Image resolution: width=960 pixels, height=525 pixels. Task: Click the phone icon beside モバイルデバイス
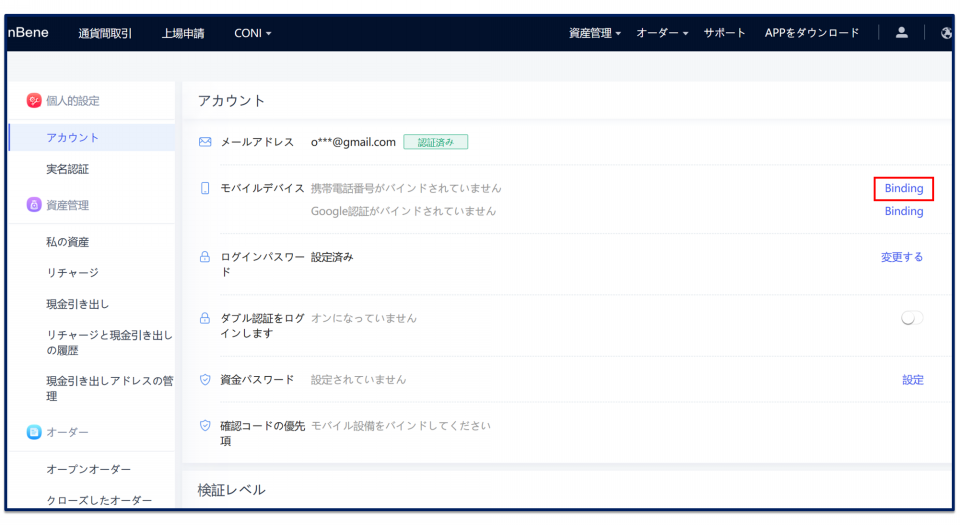[x=205, y=188]
